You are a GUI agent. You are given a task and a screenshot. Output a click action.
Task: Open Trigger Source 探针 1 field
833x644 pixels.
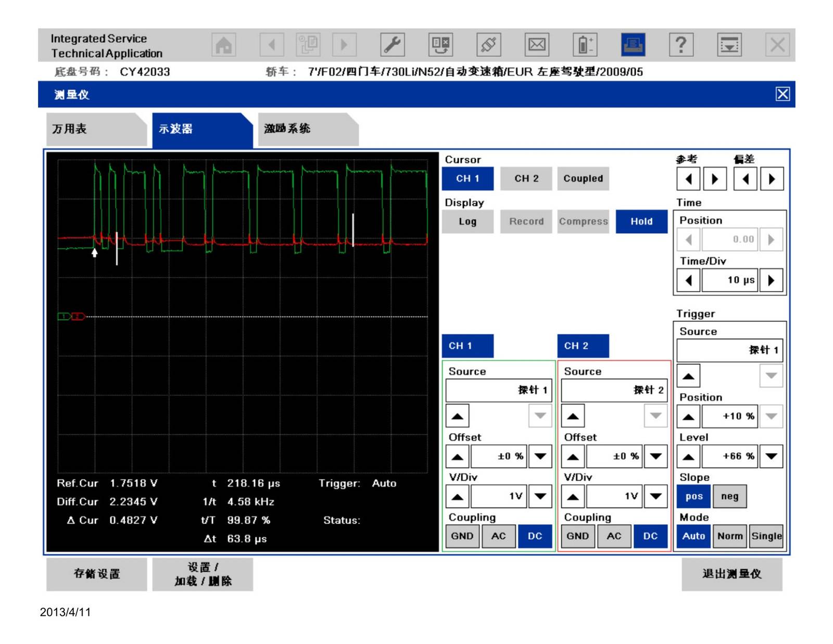point(729,350)
